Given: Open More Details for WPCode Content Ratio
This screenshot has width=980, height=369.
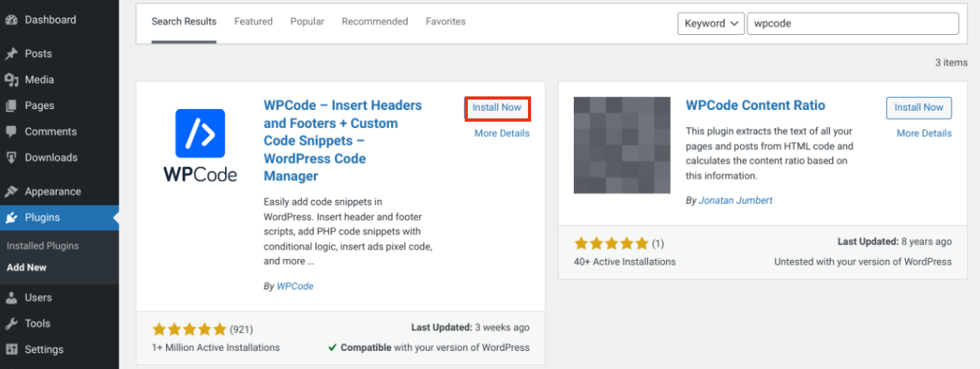Looking at the screenshot, I should pos(925,134).
